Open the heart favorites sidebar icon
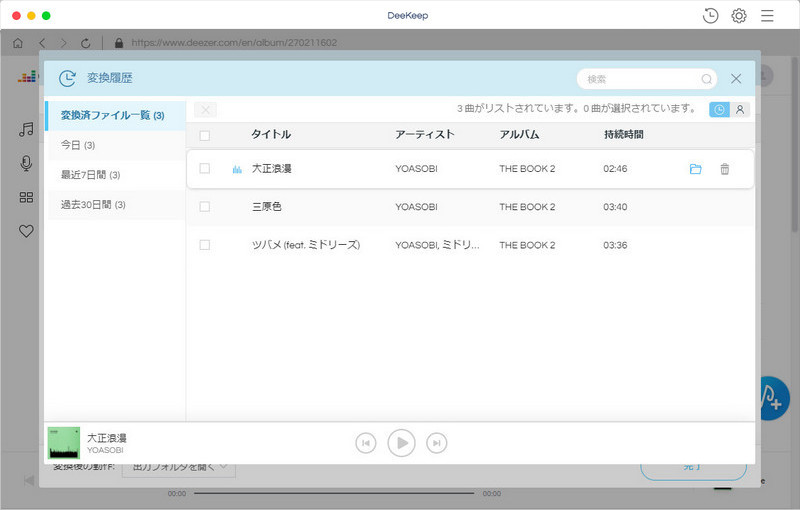Viewport: 800px width, 510px height. point(26,231)
